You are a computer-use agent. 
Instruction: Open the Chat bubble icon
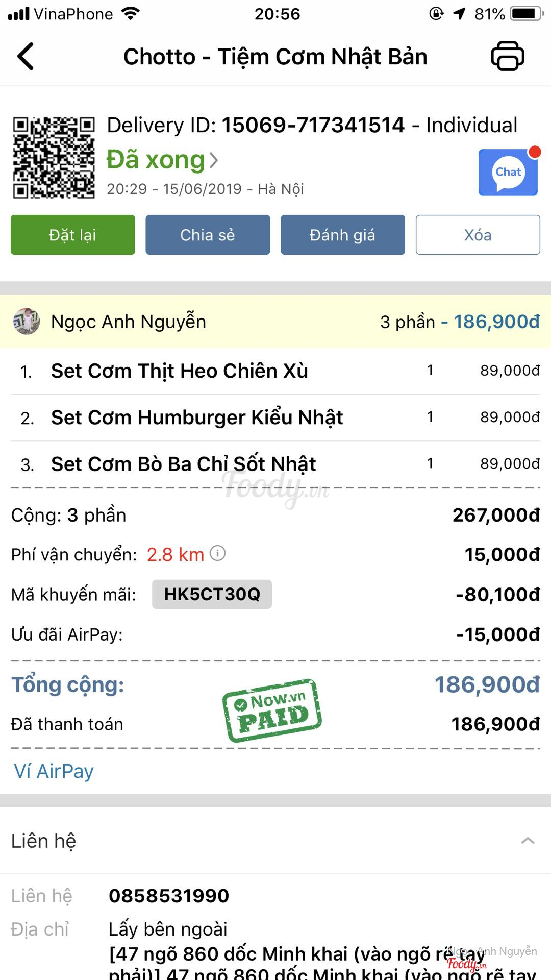pyautogui.click(x=508, y=173)
